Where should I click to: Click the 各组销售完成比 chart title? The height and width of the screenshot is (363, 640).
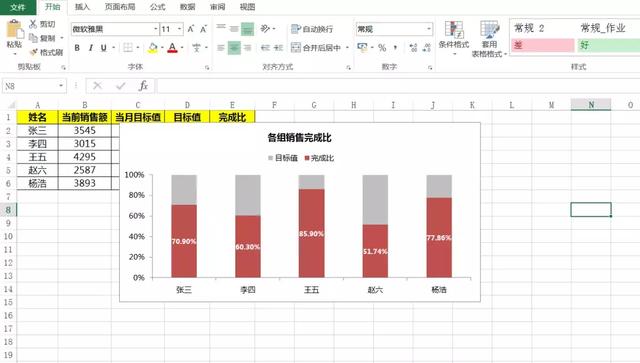click(x=299, y=138)
